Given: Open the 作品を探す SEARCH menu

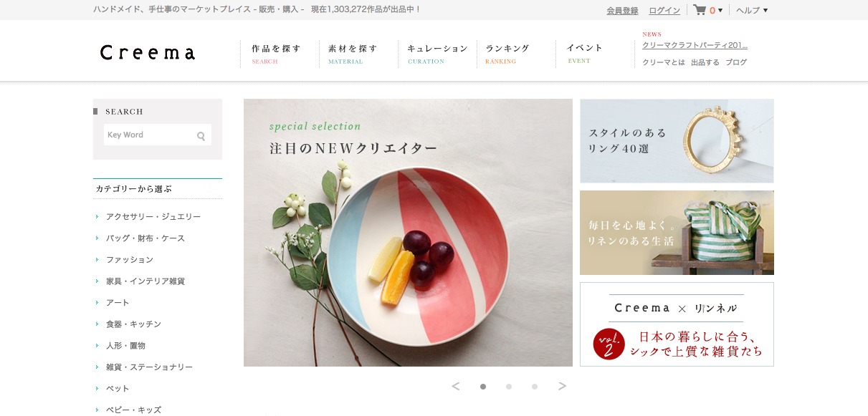Looking at the screenshot, I should point(276,54).
